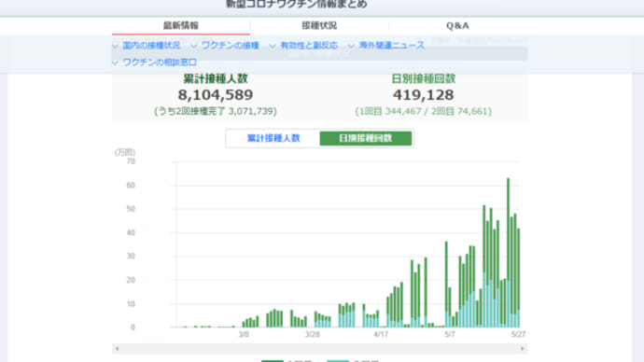Viewport: 644px width, 362px height.
Task: Click the 累計接種人数 heading above count
Action: tap(216, 78)
